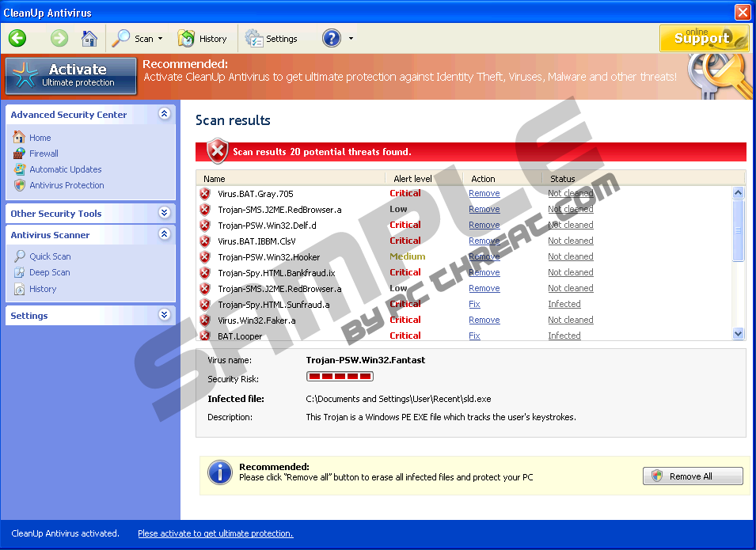This screenshot has width=756, height=550.
Task: Click the green forward arrow
Action: (x=59, y=38)
